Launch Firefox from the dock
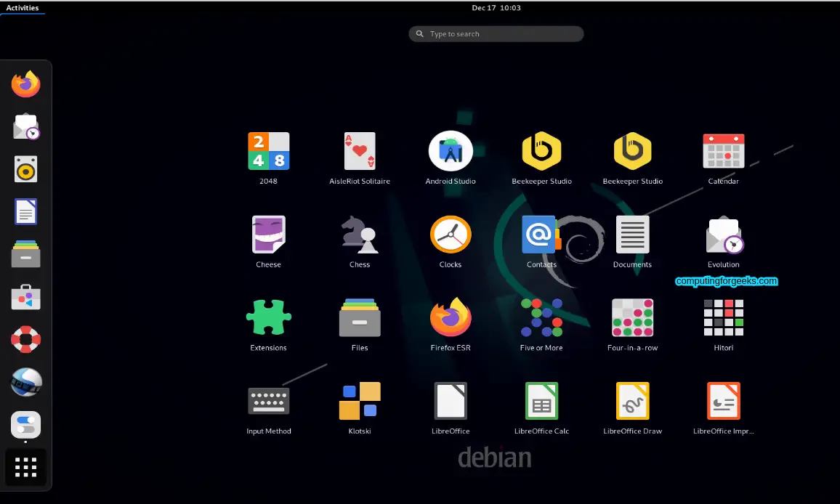The height and width of the screenshot is (504, 840). tap(25, 84)
